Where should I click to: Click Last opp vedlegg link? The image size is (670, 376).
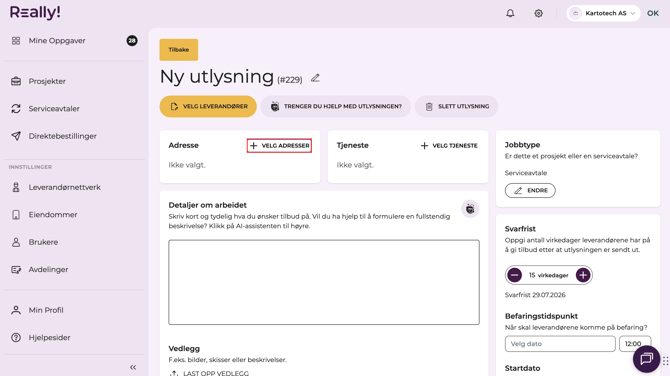[x=209, y=373]
